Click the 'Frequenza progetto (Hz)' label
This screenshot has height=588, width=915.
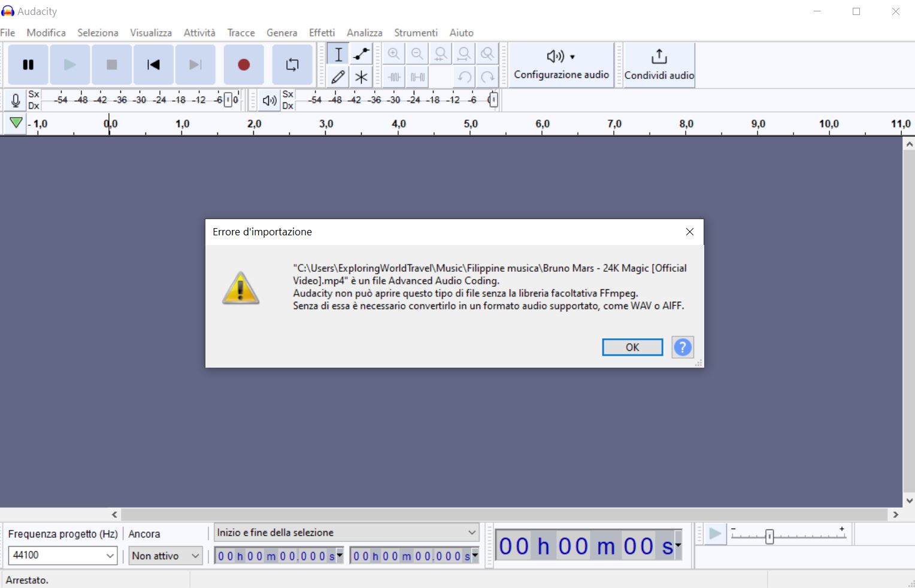tap(63, 534)
